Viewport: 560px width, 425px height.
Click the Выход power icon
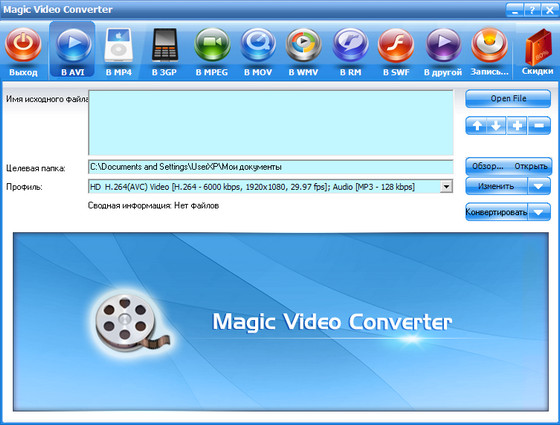[23, 45]
